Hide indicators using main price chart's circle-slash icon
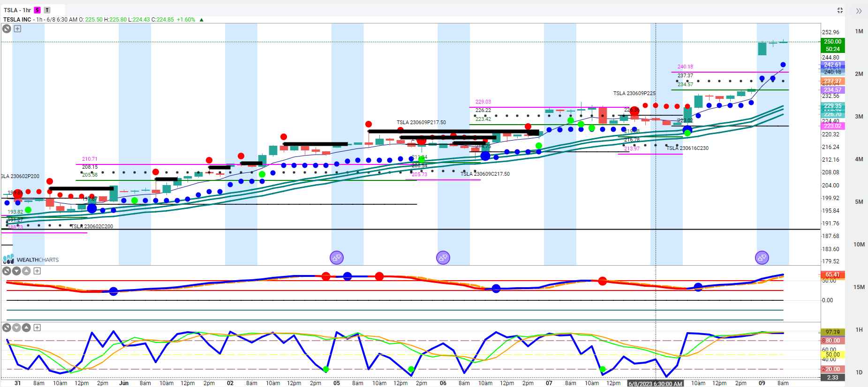Image resolution: width=868 pixels, height=387 pixels. [7, 29]
